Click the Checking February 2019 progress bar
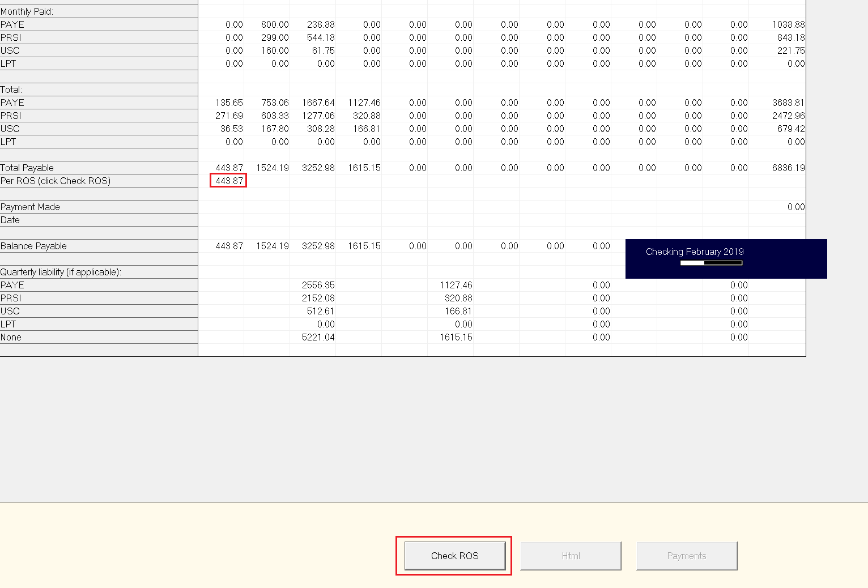The image size is (868, 588). click(x=712, y=263)
